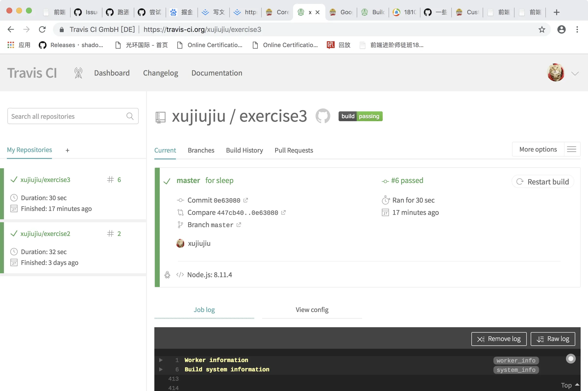Viewport: 588px width, 391px height.
Task: Open the View config tab
Action: [312, 310]
